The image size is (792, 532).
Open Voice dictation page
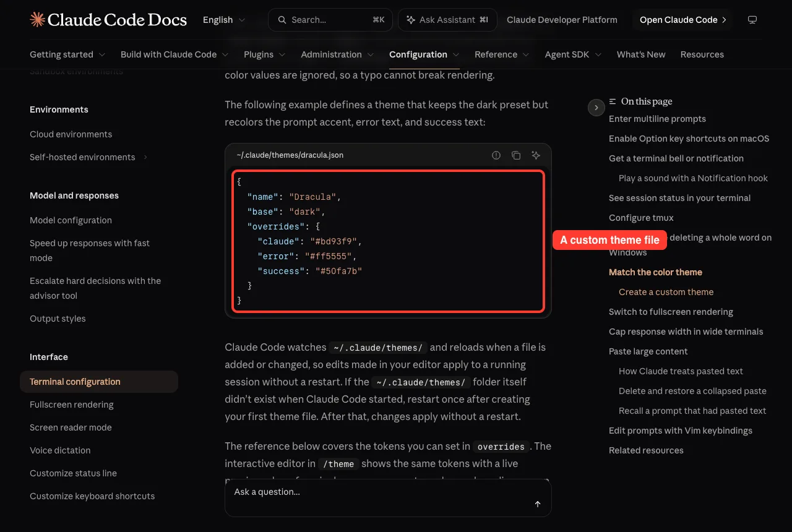coord(60,450)
